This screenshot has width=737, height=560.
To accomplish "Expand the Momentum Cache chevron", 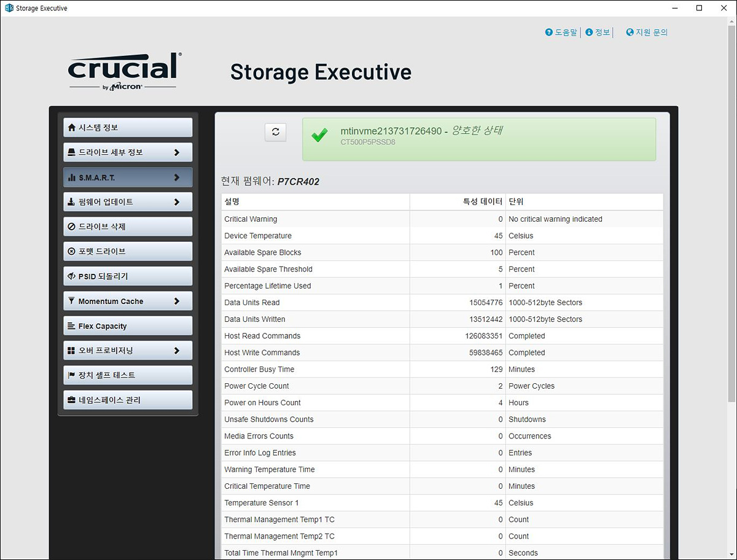I will click(x=177, y=301).
